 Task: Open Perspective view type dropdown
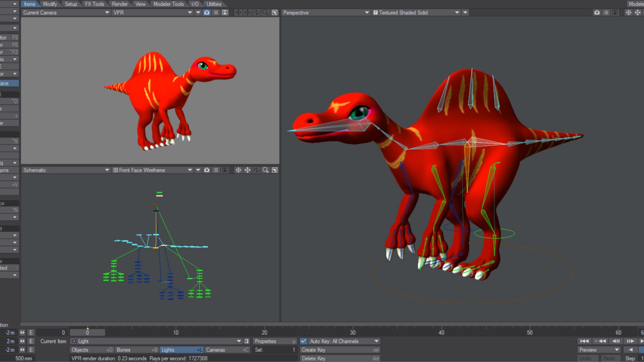(326, 12)
